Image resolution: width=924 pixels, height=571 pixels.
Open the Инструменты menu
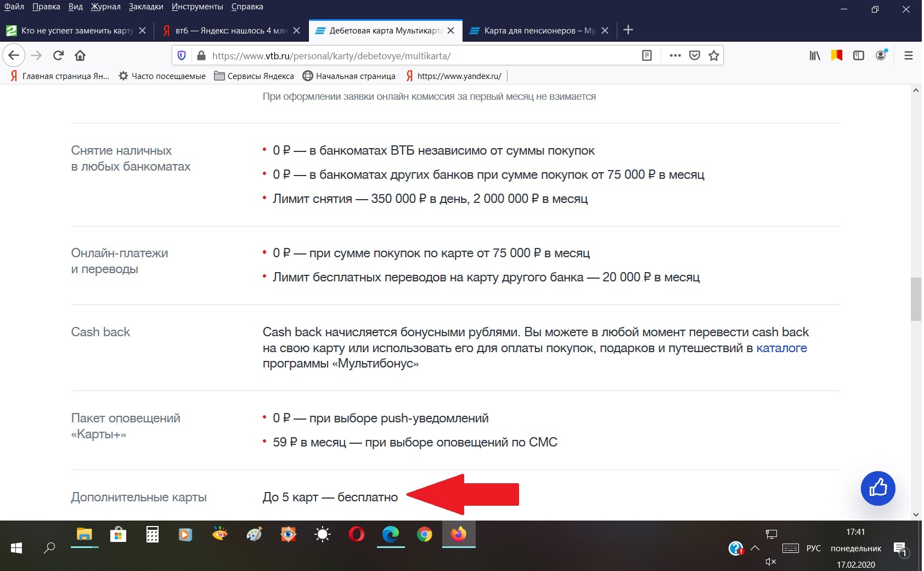[x=198, y=7]
